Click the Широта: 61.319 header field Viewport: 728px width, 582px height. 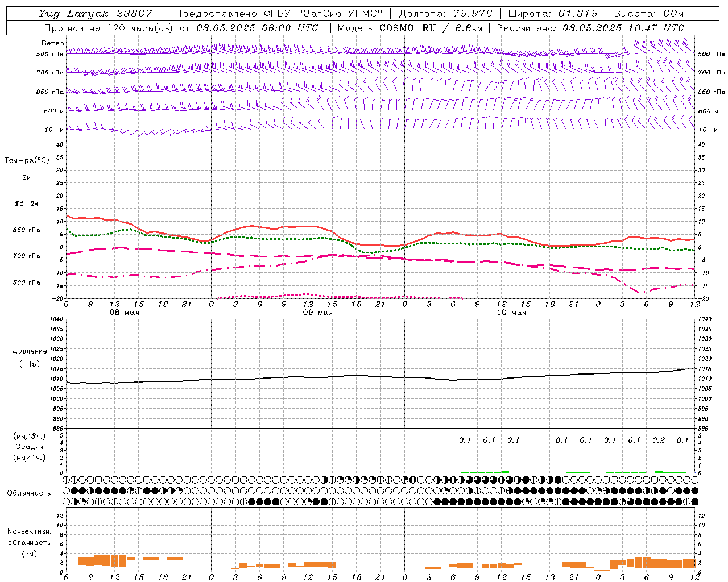click(553, 14)
